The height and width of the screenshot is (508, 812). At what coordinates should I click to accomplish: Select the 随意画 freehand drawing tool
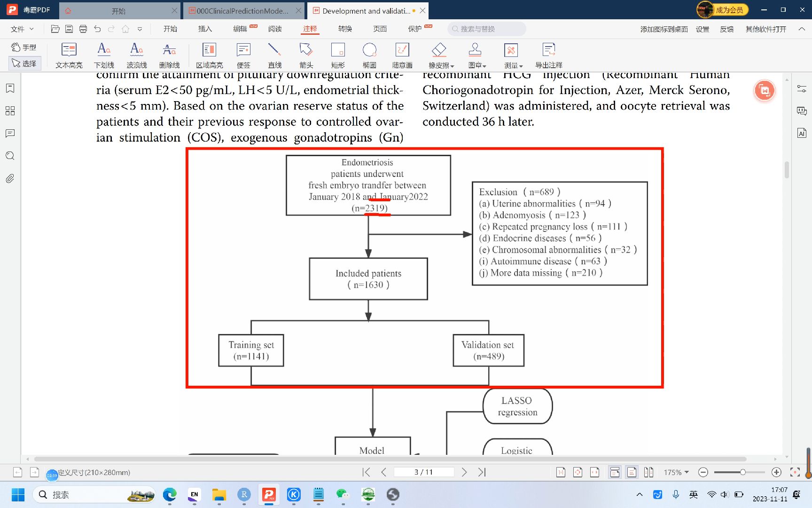(x=402, y=56)
